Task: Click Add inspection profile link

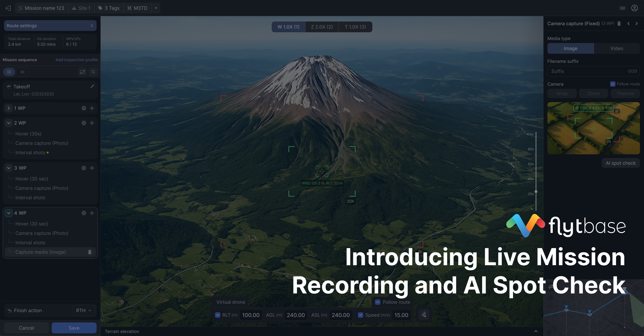Action: pyautogui.click(x=76, y=60)
